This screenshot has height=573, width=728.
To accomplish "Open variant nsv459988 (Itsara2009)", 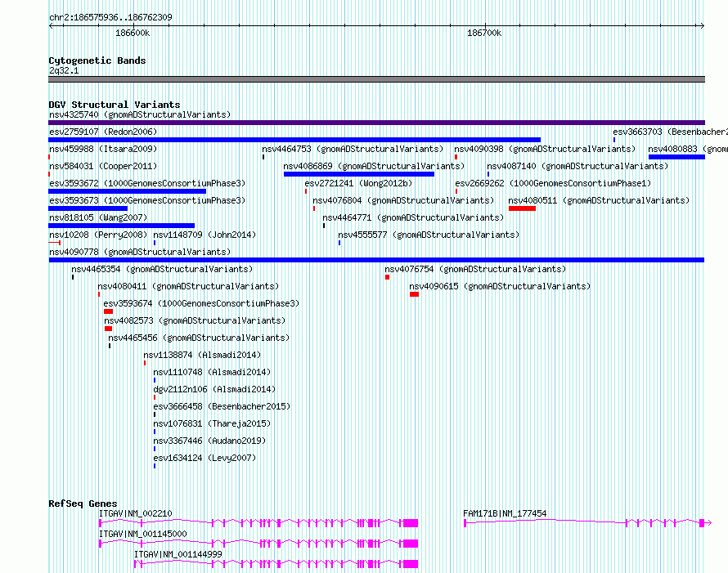I will pos(103,149).
